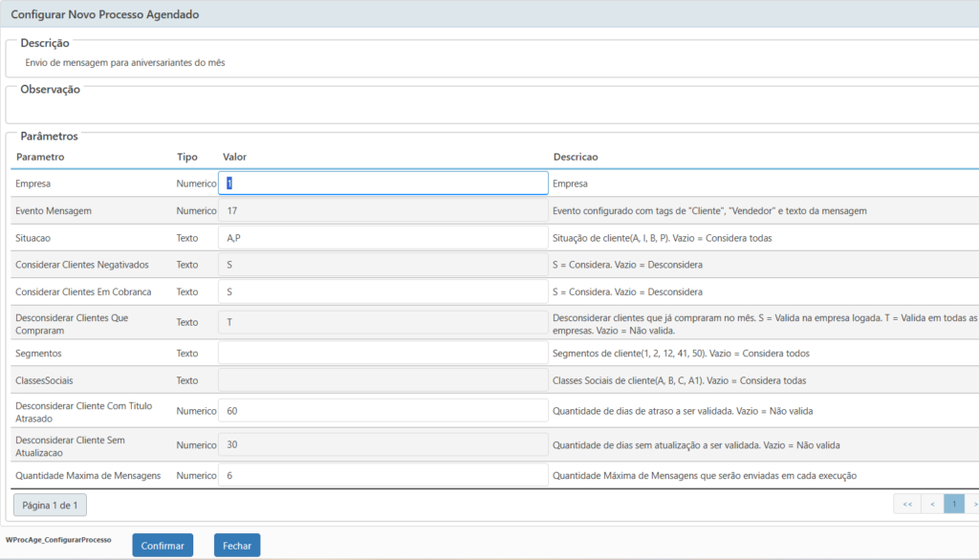Go to first page with << button
This screenshot has height=560, width=979.
pyautogui.click(x=907, y=504)
